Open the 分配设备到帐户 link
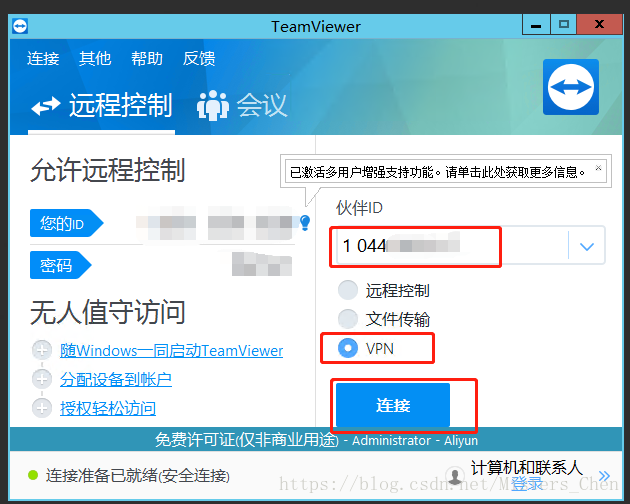Viewport: 630px width, 504px height. tap(116, 379)
